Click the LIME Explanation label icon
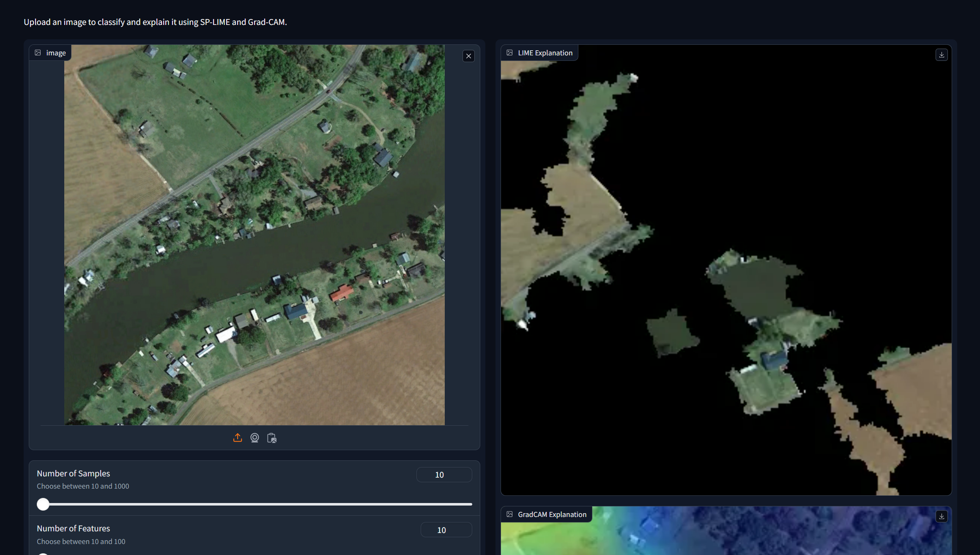This screenshot has width=980, height=555. point(509,53)
